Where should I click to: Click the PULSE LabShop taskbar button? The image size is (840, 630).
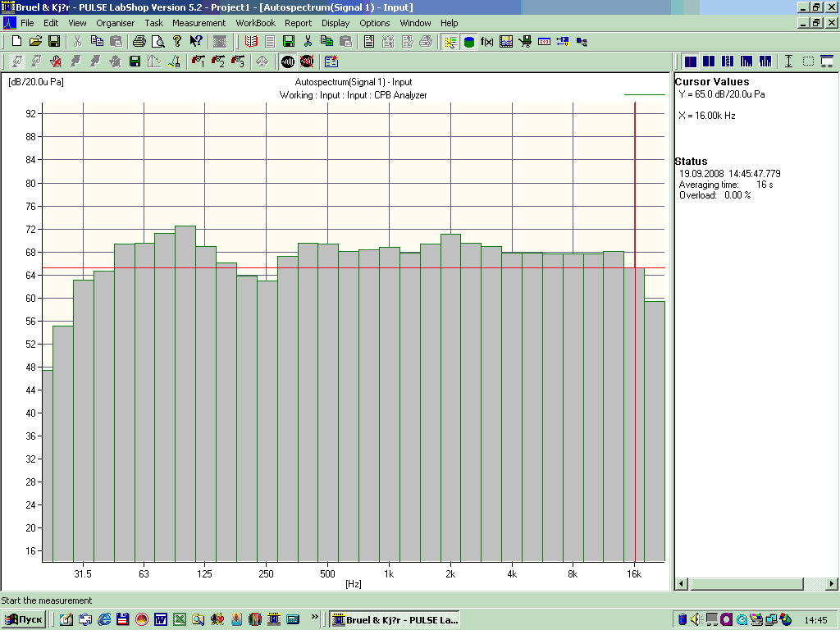point(395,619)
